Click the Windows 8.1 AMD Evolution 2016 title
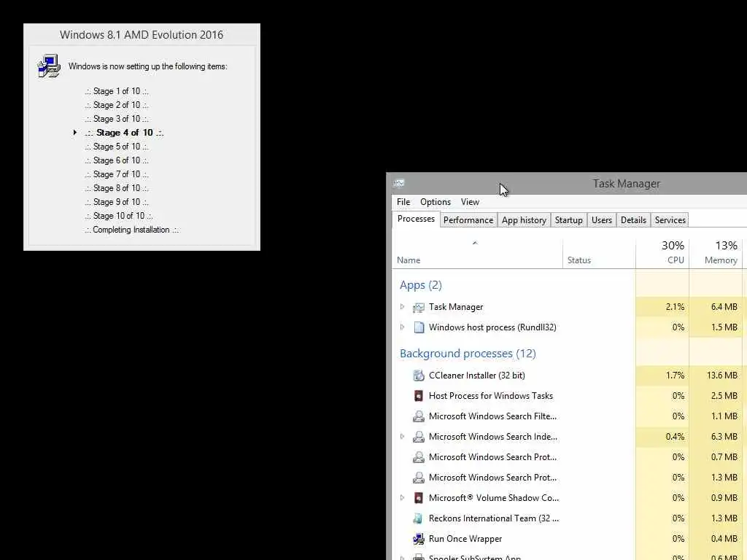 click(142, 35)
